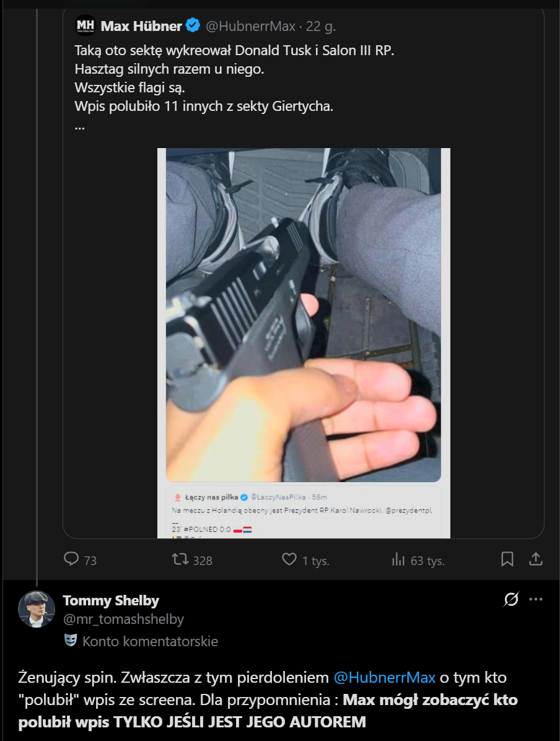Open more options ellipsis on reply
Viewport: 560px width, 741px height.
pyautogui.click(x=536, y=599)
